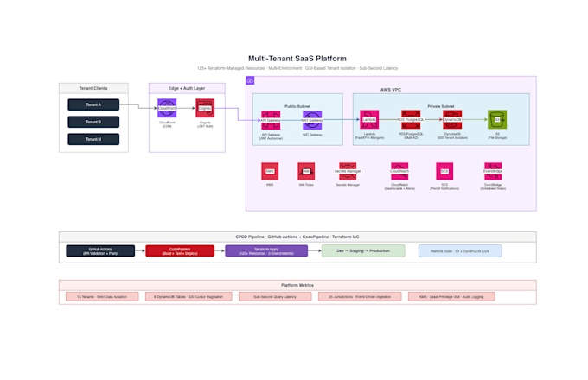Click the Tenant B box

[x=93, y=122]
